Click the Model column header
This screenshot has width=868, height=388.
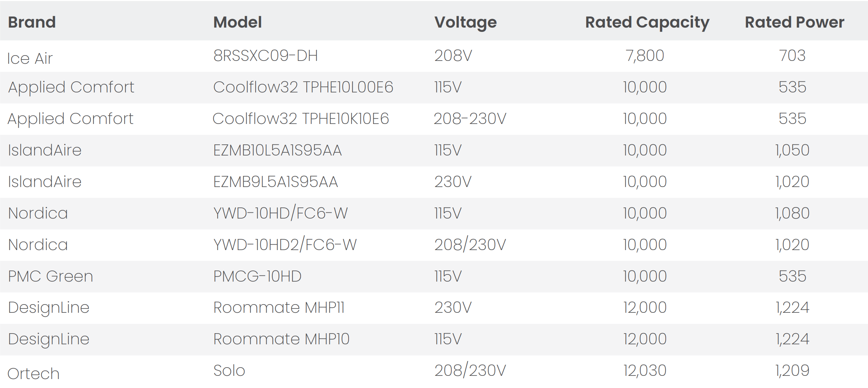pos(238,22)
